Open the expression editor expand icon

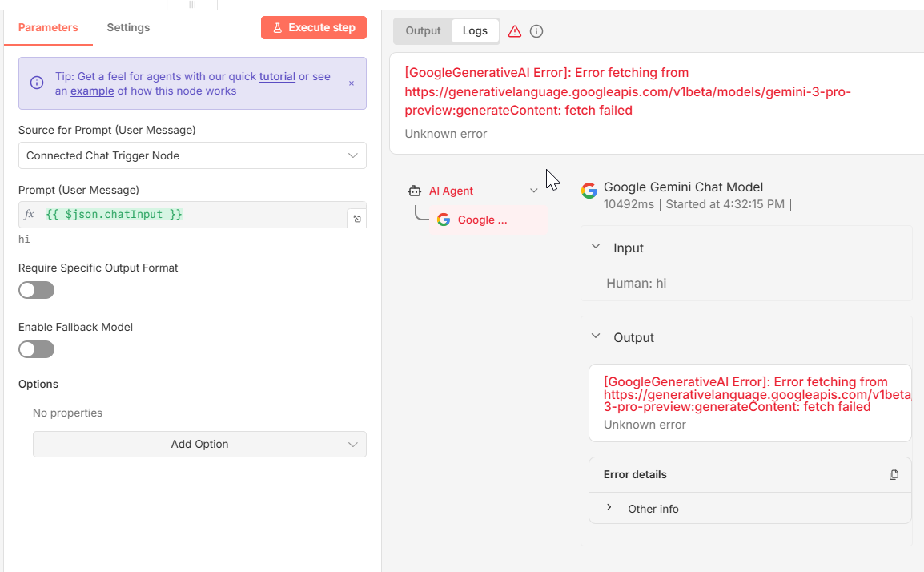(x=356, y=216)
